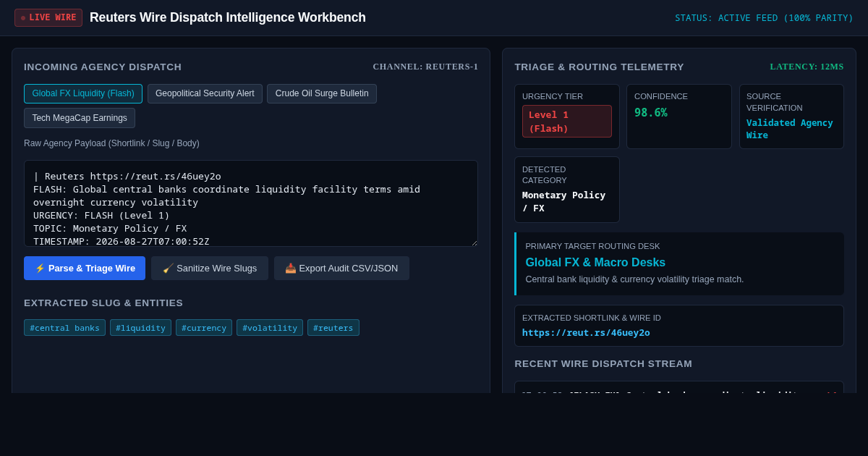The image size is (868, 456).
Task: Click the STATUS: ACTIVE FEED status text
Action: pyautogui.click(x=764, y=18)
